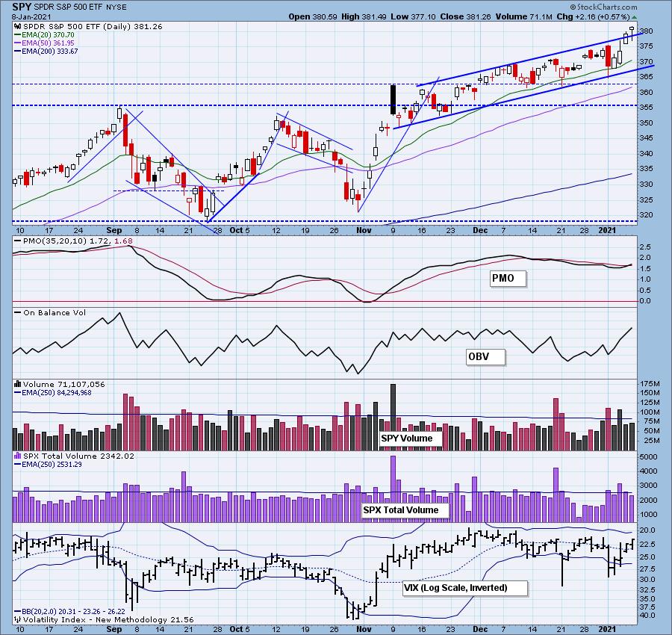Click the Close 381.26 value
This screenshot has width=672, height=635.
466,16
